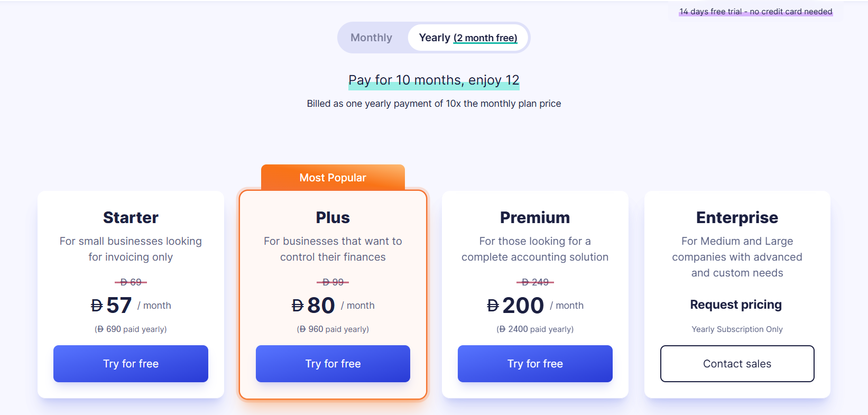
Task: Click the crossed-out 249 Premium price
Action: (x=535, y=282)
